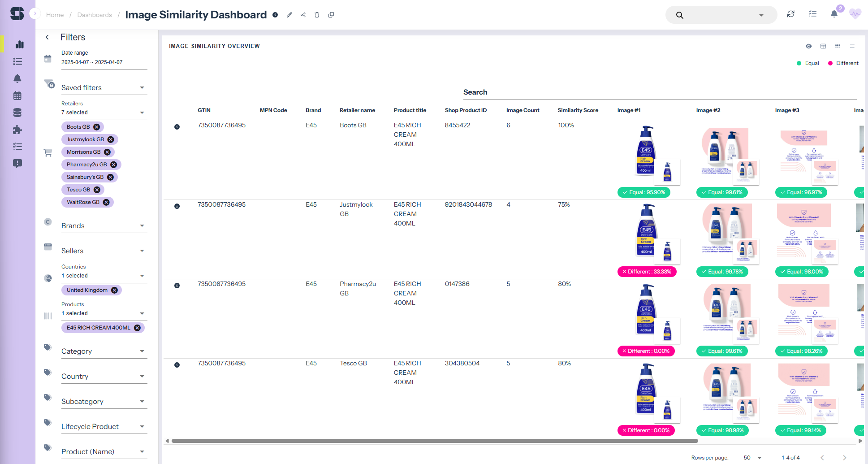Toggle the Different legend item

pos(843,63)
